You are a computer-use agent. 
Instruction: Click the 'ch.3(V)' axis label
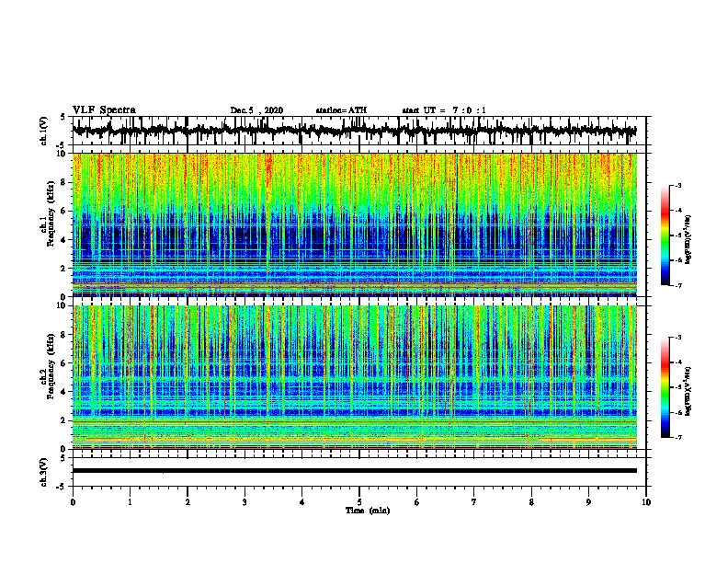click(44, 473)
